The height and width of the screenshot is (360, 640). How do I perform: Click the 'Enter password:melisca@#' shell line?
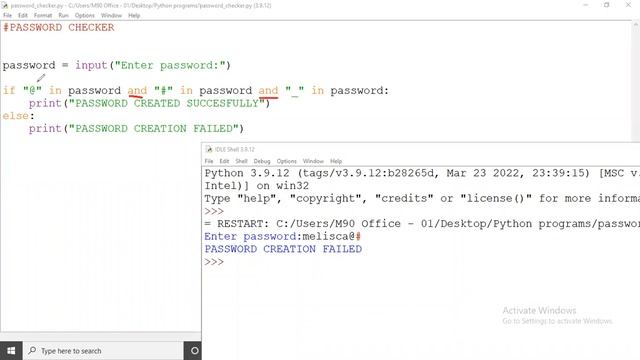[282, 237]
